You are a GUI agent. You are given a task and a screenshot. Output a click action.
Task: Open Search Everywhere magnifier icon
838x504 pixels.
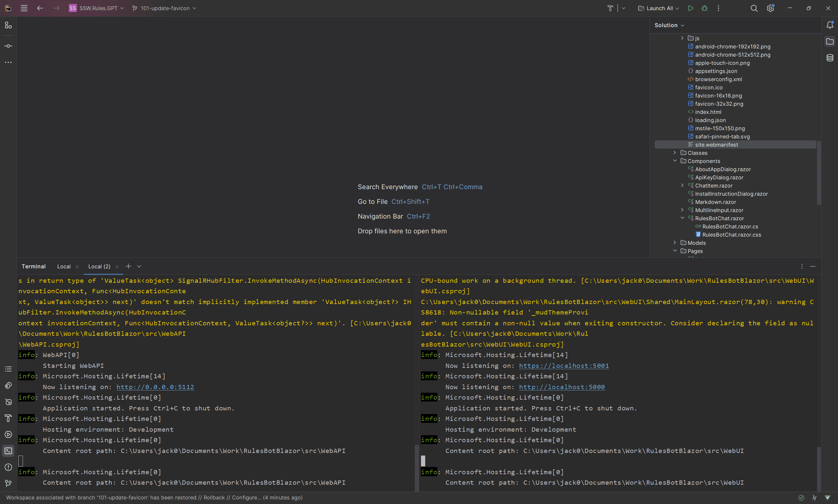(x=754, y=8)
